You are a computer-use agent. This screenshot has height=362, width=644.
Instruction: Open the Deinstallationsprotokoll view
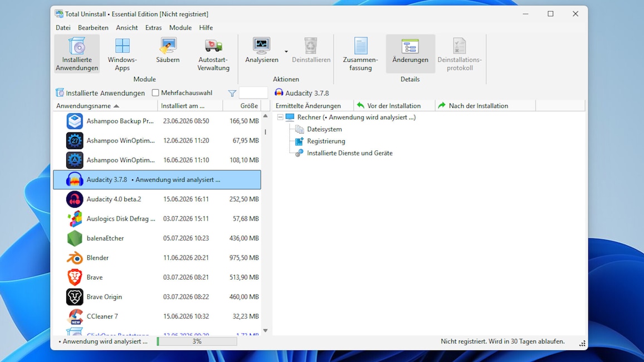click(x=460, y=54)
